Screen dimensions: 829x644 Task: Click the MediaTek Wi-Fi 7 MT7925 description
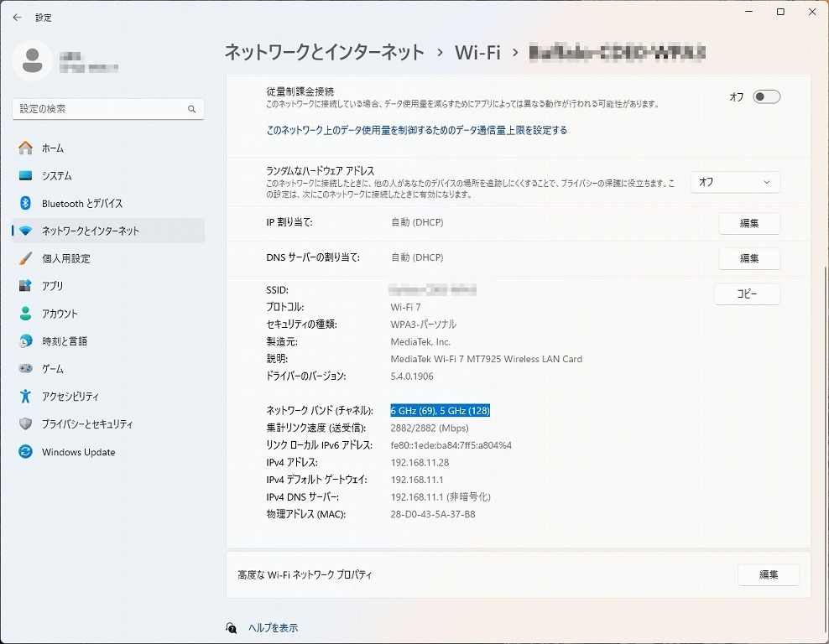click(487, 359)
